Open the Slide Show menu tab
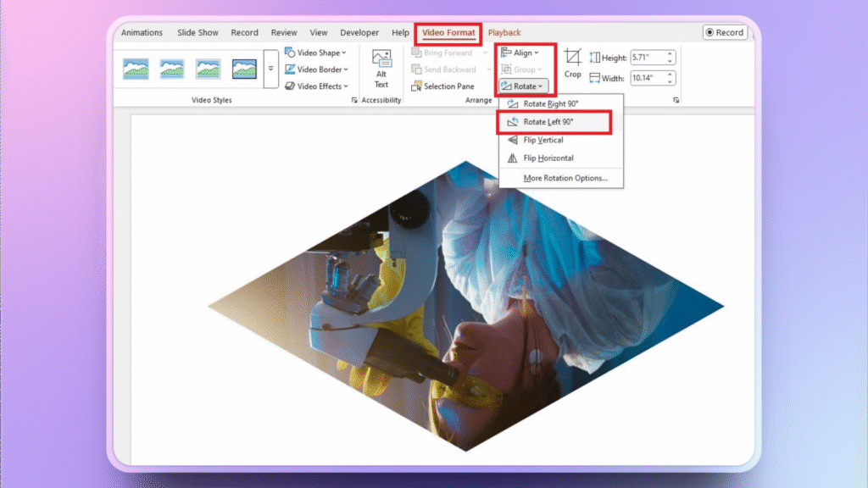Image resolution: width=868 pixels, height=488 pixels. [197, 32]
